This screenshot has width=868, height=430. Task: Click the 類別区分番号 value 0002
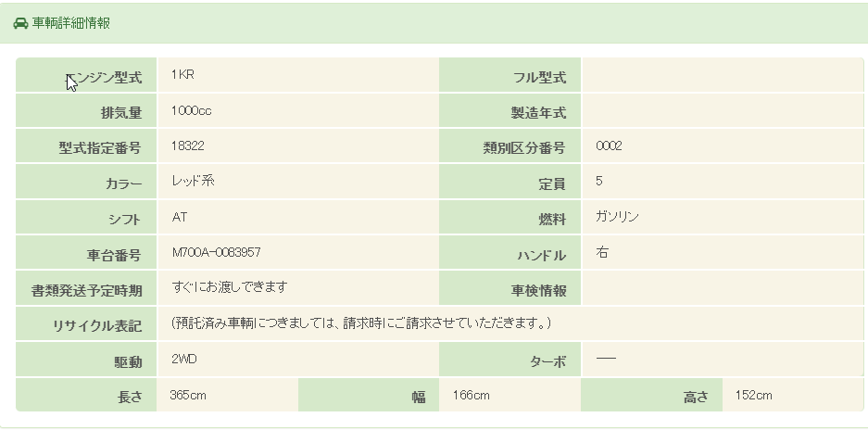[x=609, y=146]
